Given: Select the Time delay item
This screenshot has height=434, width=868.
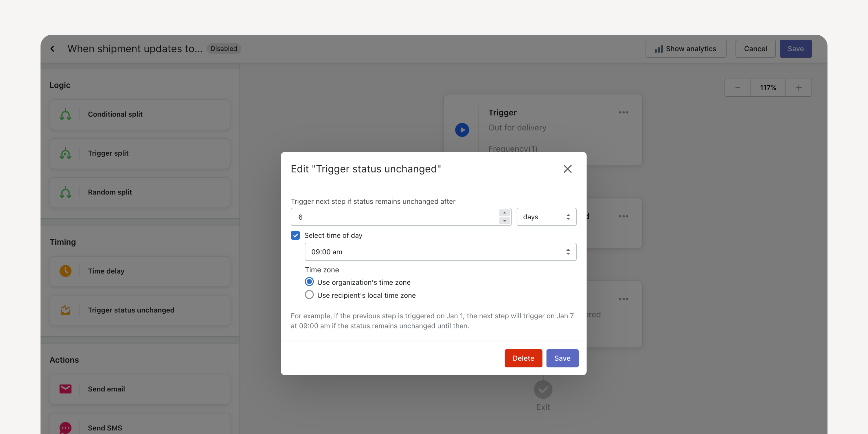Looking at the screenshot, I should (x=140, y=271).
